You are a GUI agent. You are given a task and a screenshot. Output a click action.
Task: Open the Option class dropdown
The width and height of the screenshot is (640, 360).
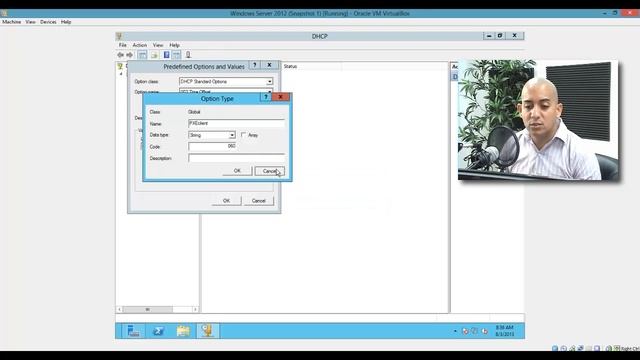coord(269,82)
